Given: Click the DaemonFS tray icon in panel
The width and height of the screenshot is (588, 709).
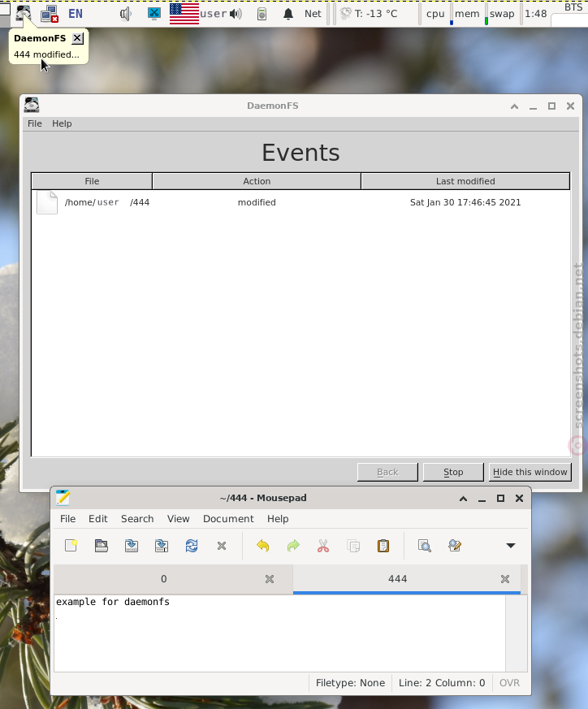Looking at the screenshot, I should [23, 13].
